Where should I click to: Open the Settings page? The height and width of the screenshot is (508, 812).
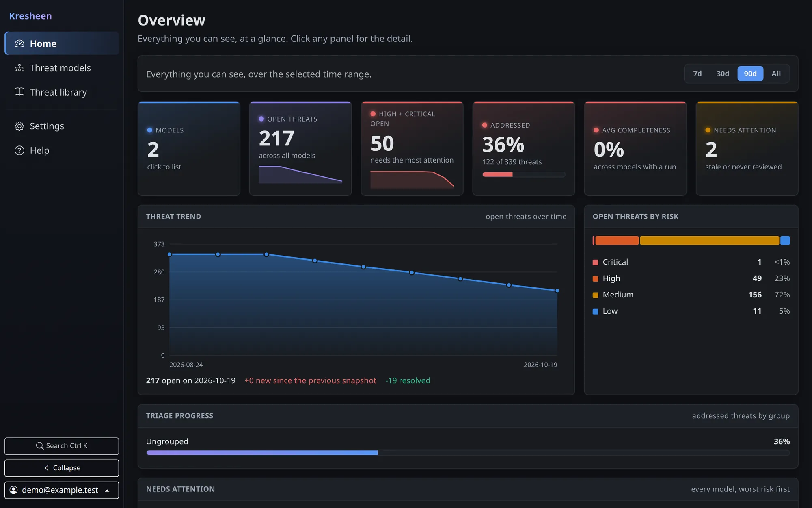tap(62, 126)
